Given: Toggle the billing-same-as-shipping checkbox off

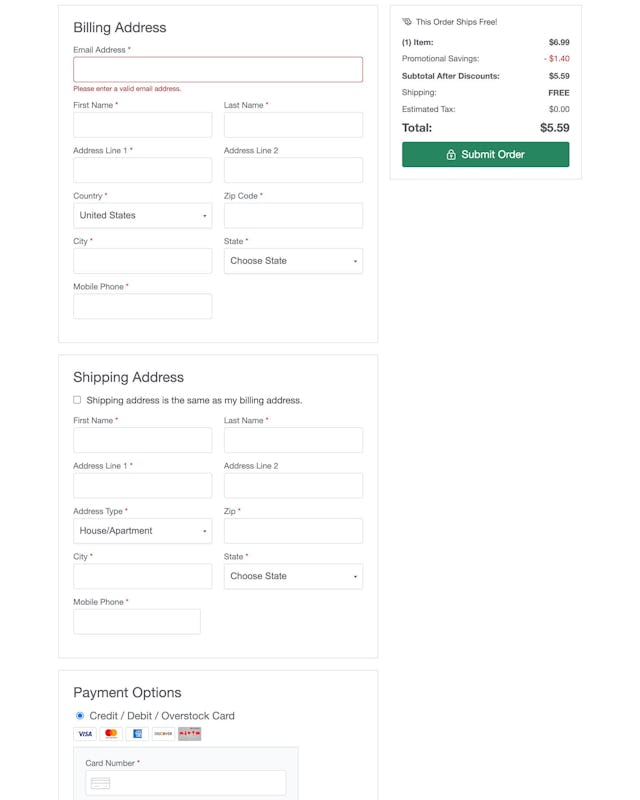Looking at the screenshot, I should 76,399.
